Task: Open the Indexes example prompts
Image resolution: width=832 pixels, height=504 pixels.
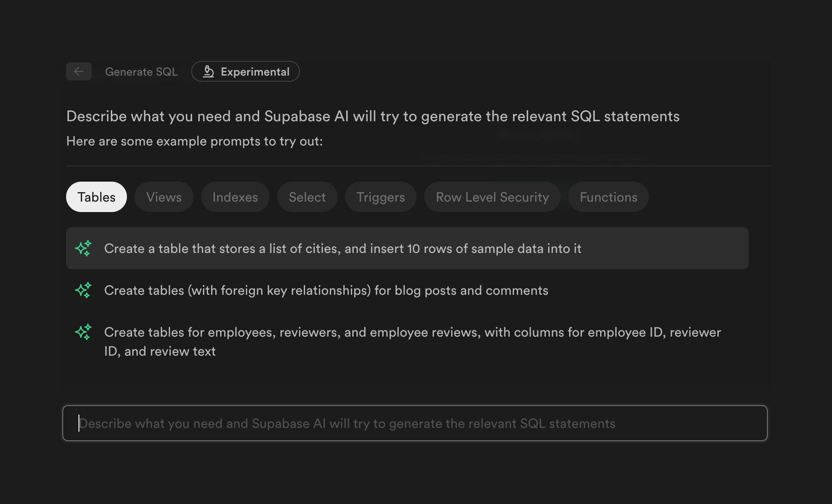Action: (235, 197)
